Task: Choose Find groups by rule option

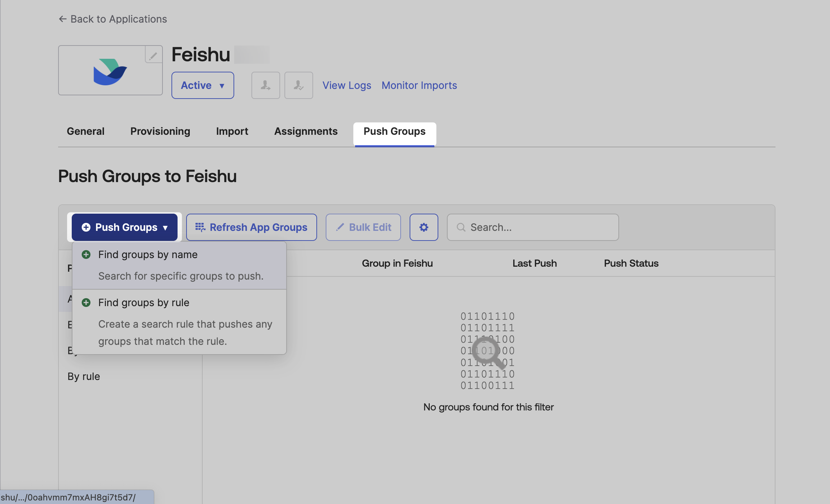Action: point(143,303)
